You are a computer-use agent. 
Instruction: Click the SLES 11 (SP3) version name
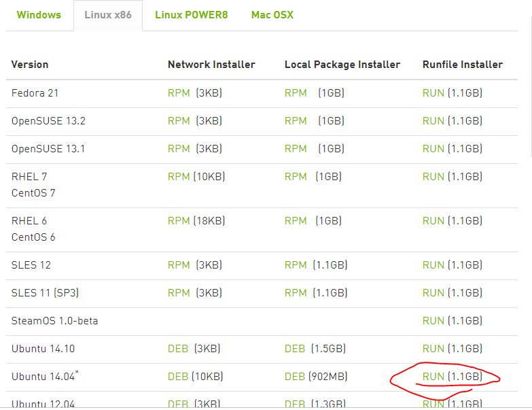click(45, 292)
